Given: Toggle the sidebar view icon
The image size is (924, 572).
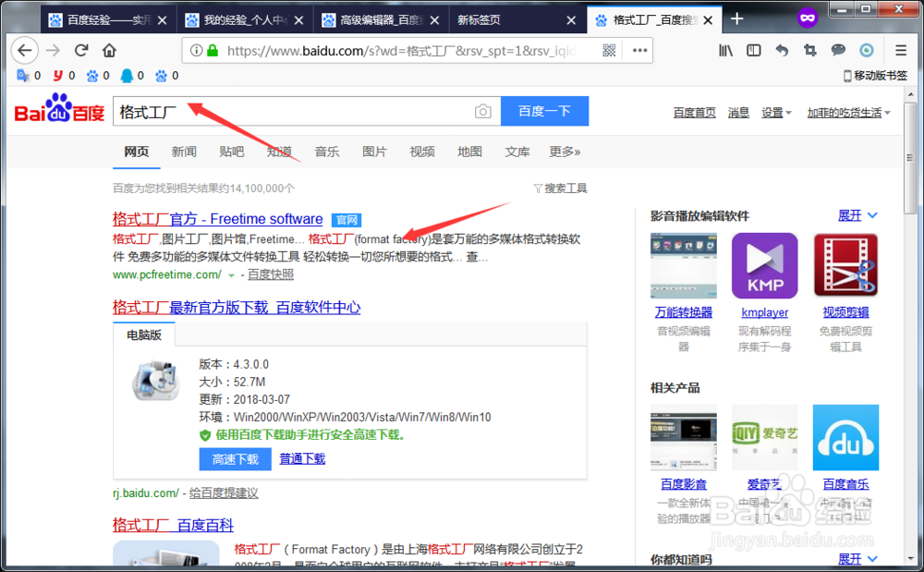Looking at the screenshot, I should pyautogui.click(x=754, y=51).
